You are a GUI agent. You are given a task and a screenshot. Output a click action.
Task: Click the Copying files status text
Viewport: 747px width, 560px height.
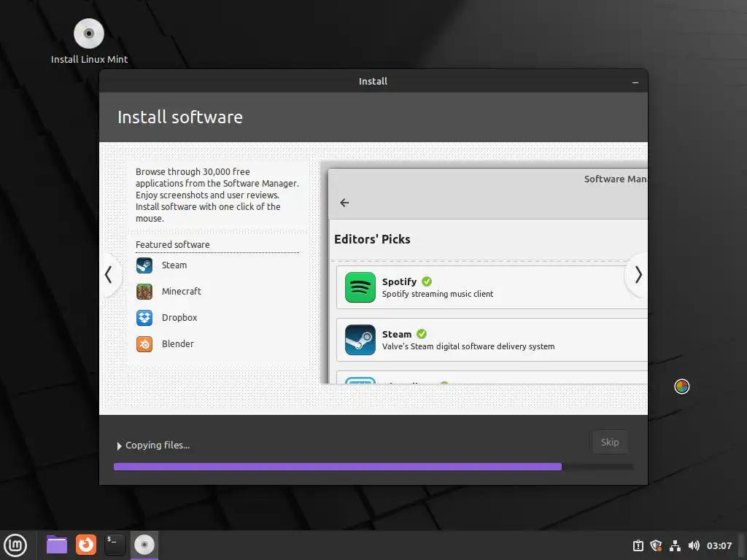click(158, 446)
